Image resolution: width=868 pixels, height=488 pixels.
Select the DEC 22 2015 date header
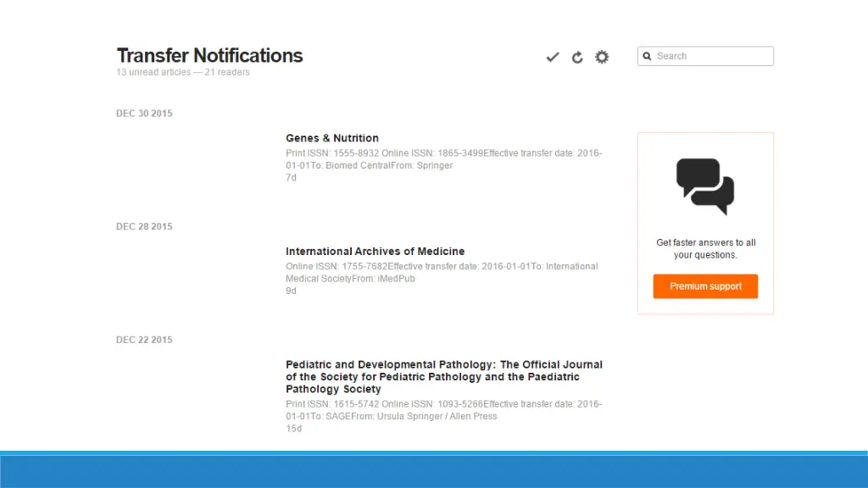144,340
